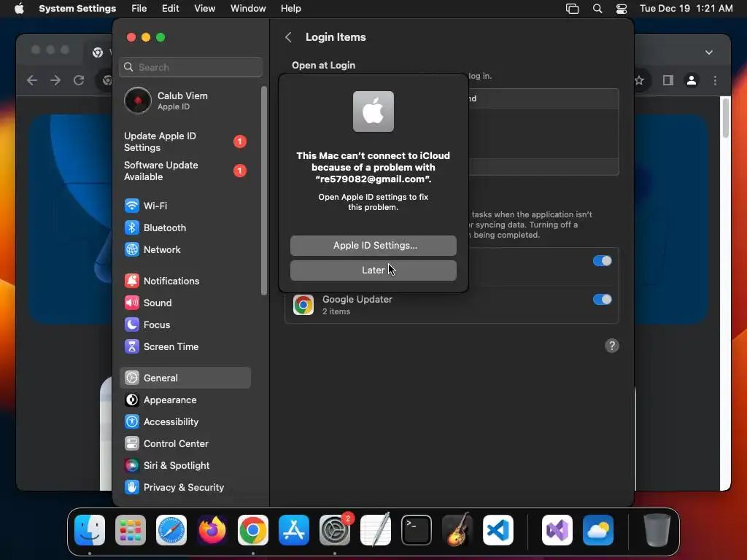Click the sidebar scrollbar
This screenshot has height=560, width=747.
pyautogui.click(x=264, y=190)
